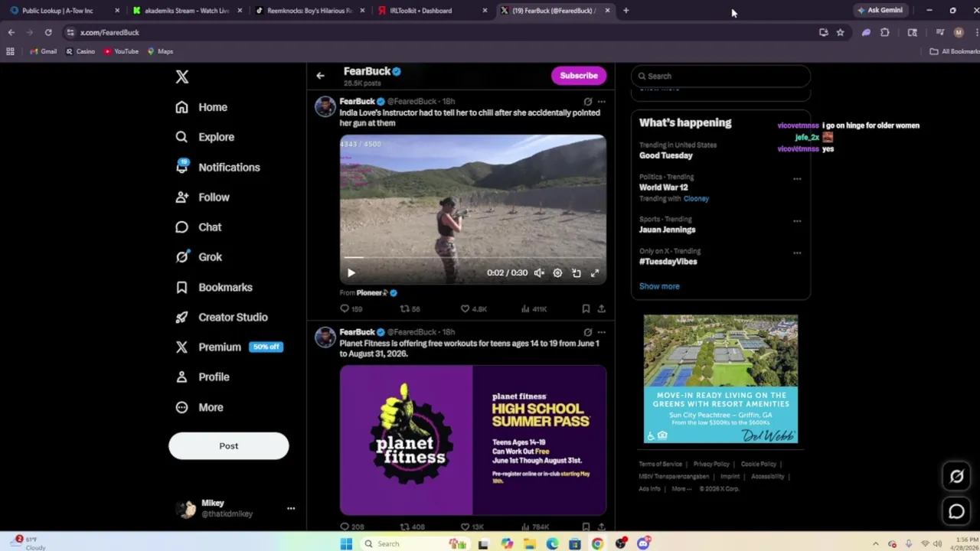Viewport: 980px width, 551px height.
Task: Toggle picture-in-picture for video
Action: tap(577, 273)
